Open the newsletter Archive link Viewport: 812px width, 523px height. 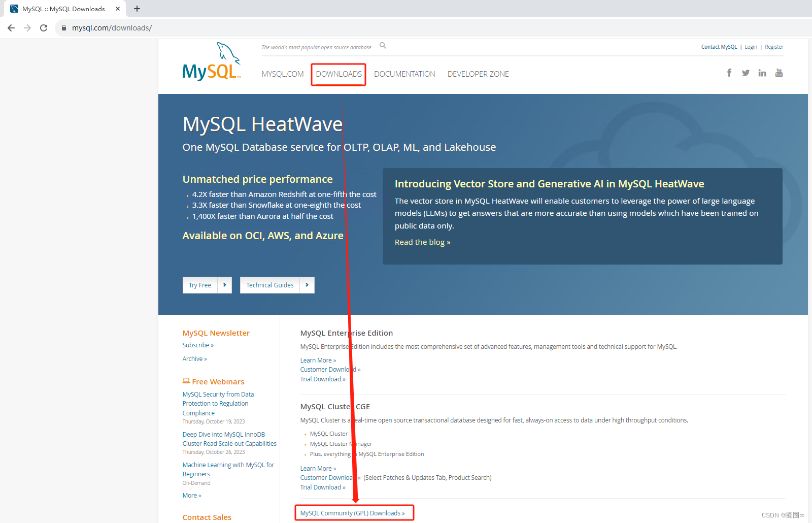point(195,359)
